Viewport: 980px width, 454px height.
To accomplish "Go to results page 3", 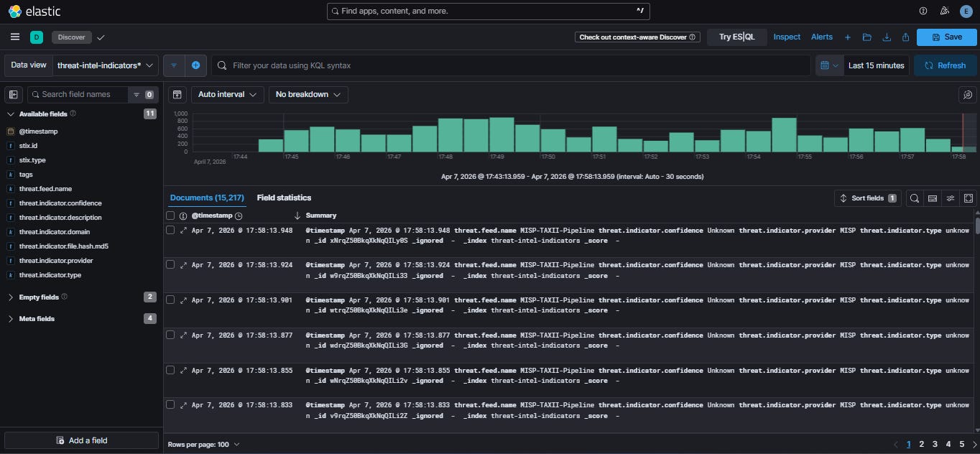I will point(935,445).
